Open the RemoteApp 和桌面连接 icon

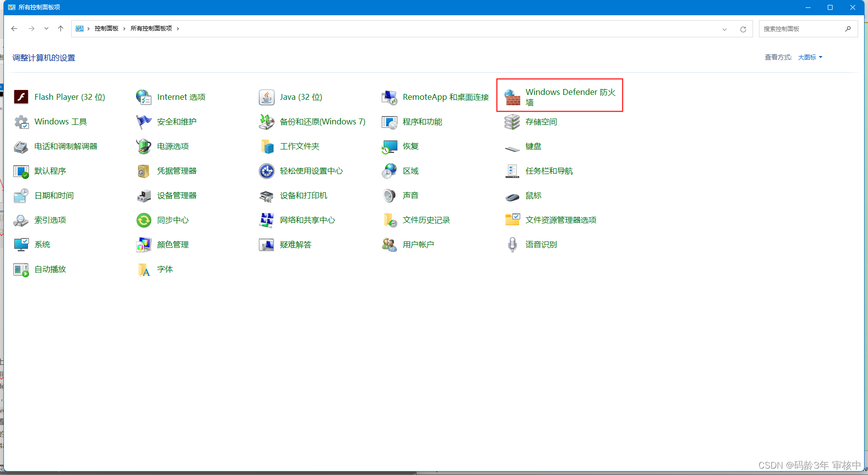tap(390, 97)
